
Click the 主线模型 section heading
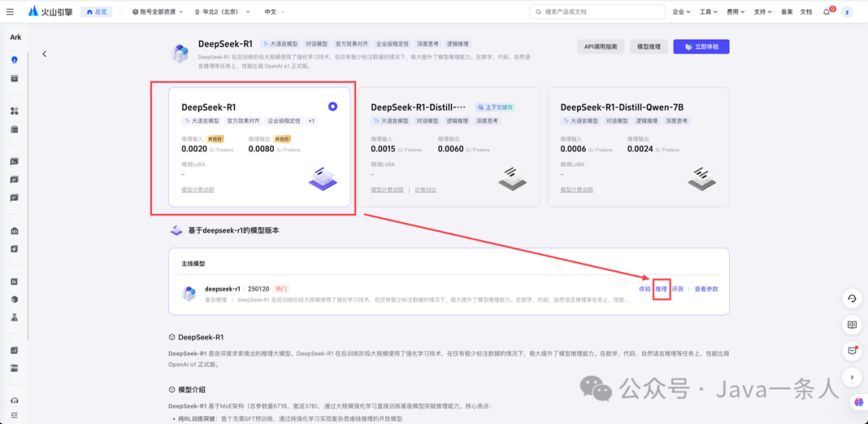193,264
